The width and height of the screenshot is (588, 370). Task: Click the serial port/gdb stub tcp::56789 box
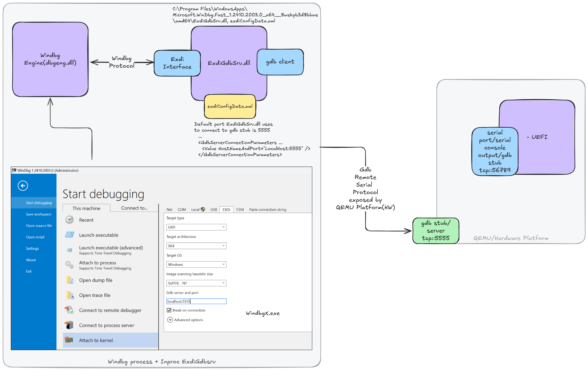click(x=495, y=152)
